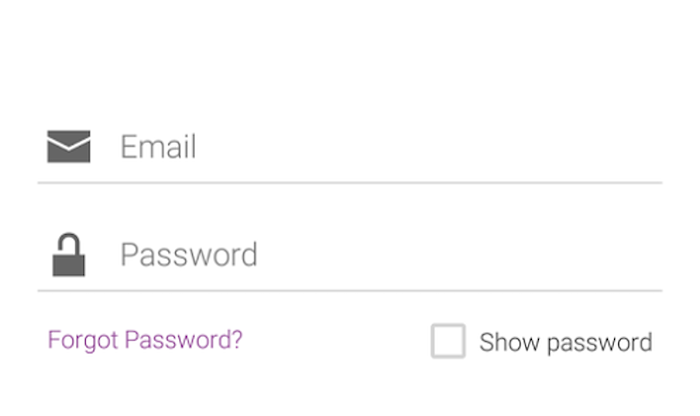Click the empty area right of Email
Image resolution: width=700 pixels, height=416 pixels.
[x=429, y=146]
